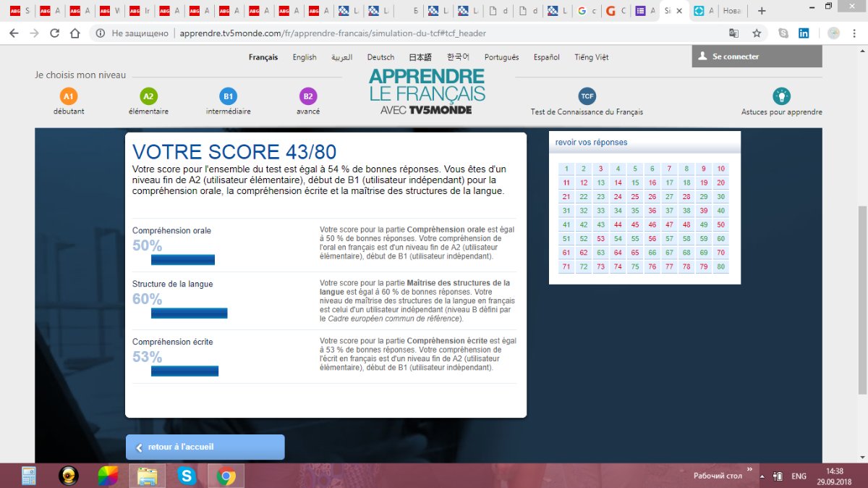The width and height of the screenshot is (868, 488).
Task: Select the A1 débutant level icon
Action: click(x=68, y=96)
